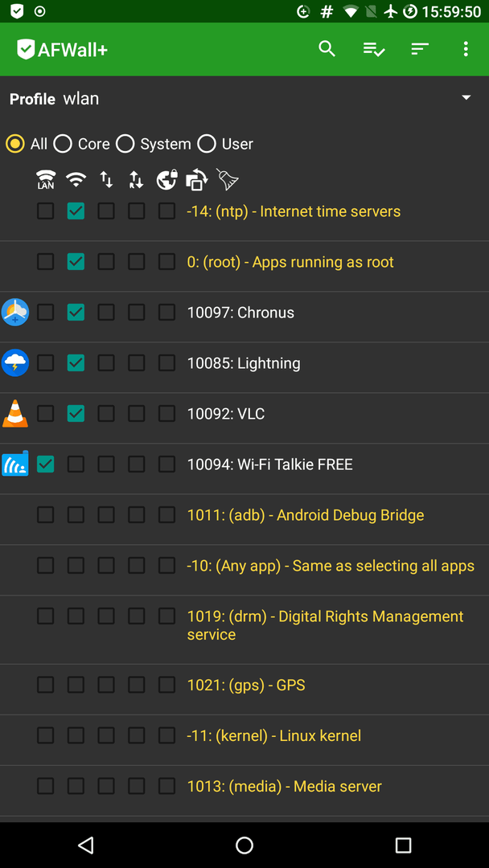Tap '1011: (adb) - Android Debug Bridge'

click(305, 515)
